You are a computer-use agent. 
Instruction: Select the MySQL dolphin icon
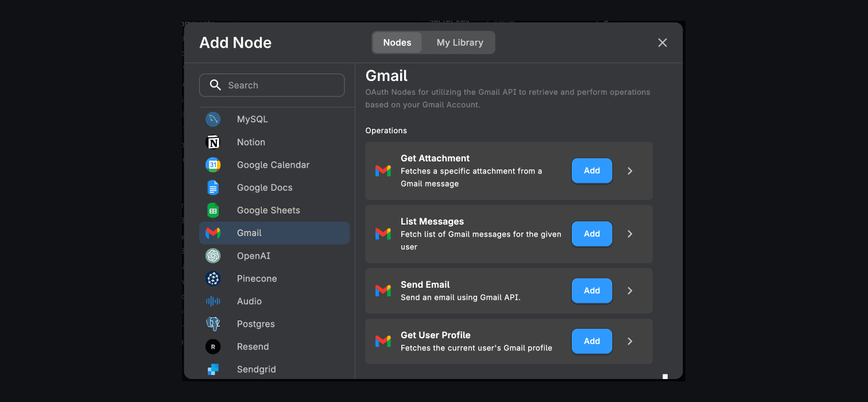coord(213,119)
